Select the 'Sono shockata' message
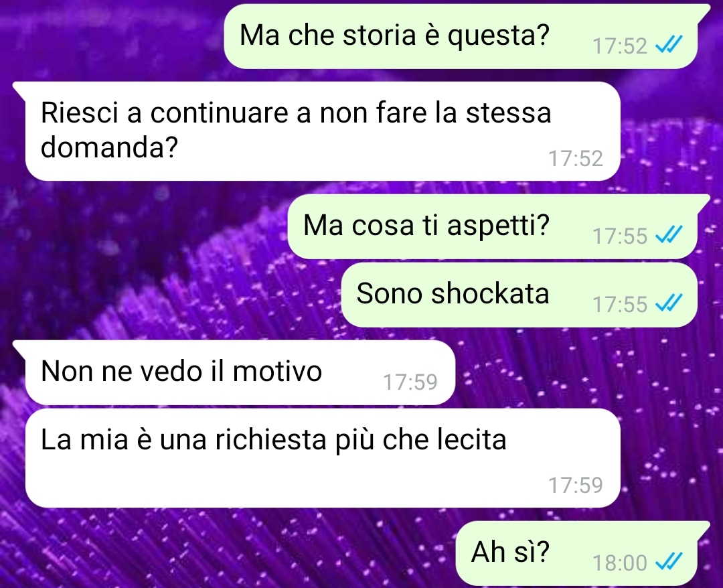The width and height of the screenshot is (723, 588). click(x=519, y=295)
